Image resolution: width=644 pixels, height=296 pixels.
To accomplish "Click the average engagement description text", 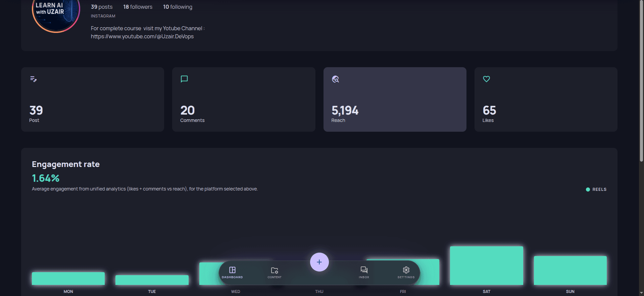I will [x=145, y=189].
